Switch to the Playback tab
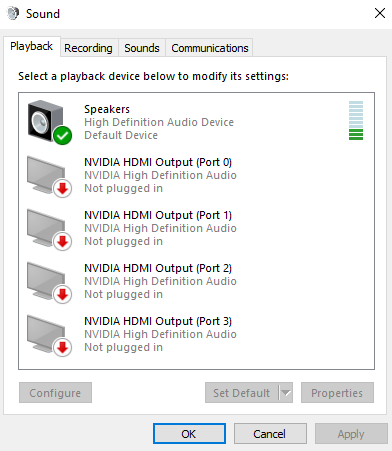Viewport: 392px width, 451px height. [x=32, y=46]
